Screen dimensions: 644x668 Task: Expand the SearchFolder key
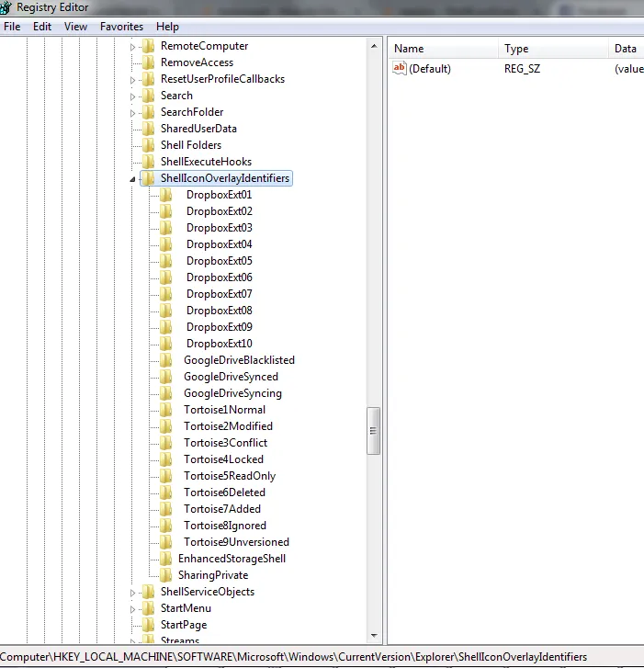pos(132,113)
